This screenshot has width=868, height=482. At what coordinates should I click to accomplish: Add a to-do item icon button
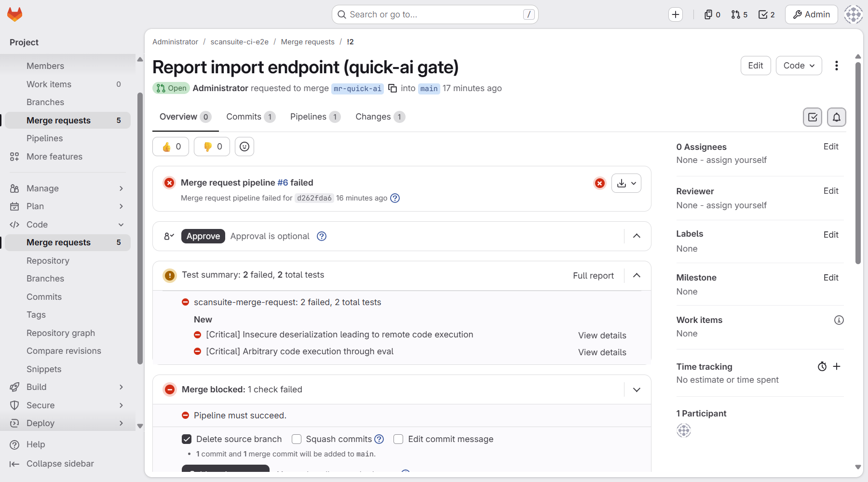[x=813, y=117]
